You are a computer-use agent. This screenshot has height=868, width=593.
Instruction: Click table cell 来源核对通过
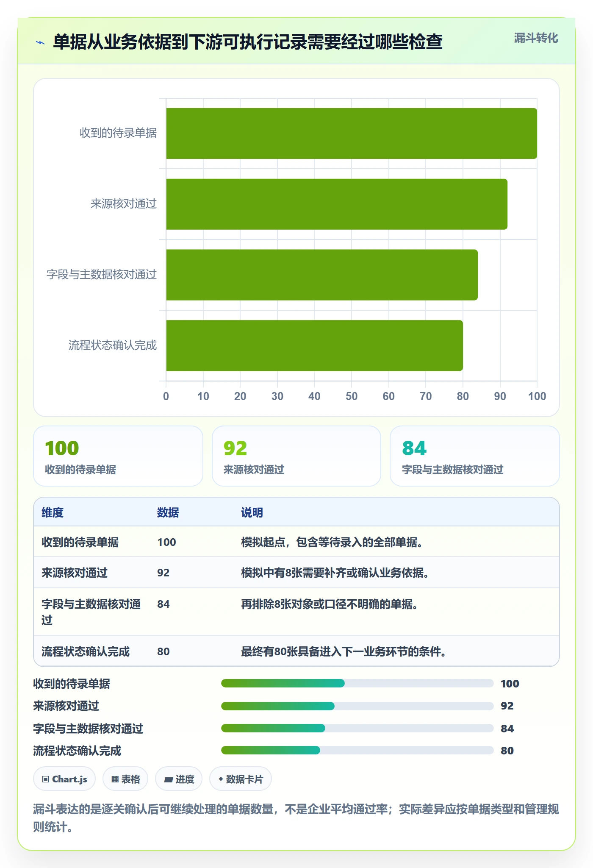[75, 573]
